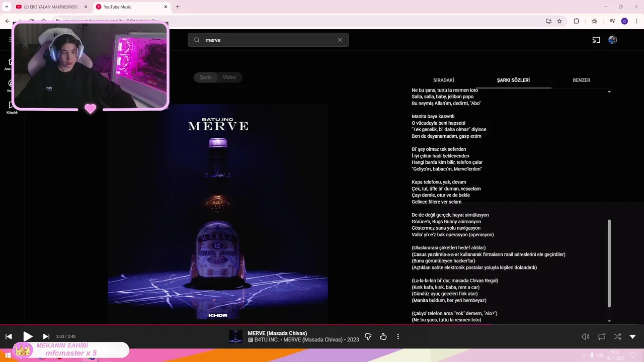Dislike the MERVE song
644x362 pixels.
(368, 336)
